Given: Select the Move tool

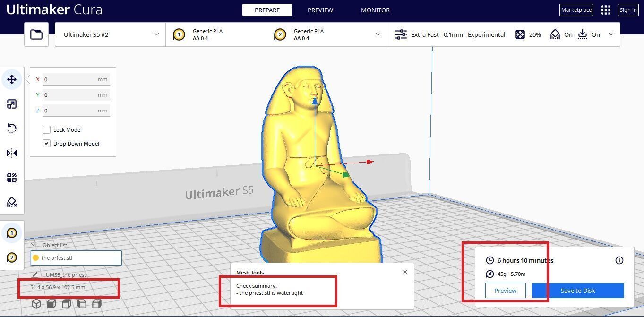Looking at the screenshot, I should pos(12,79).
